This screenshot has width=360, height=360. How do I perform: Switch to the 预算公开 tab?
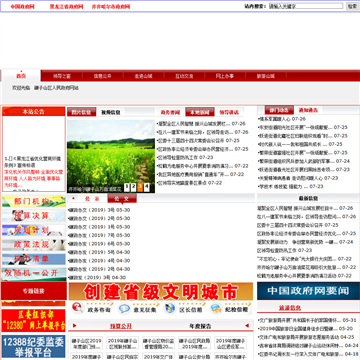121,326
